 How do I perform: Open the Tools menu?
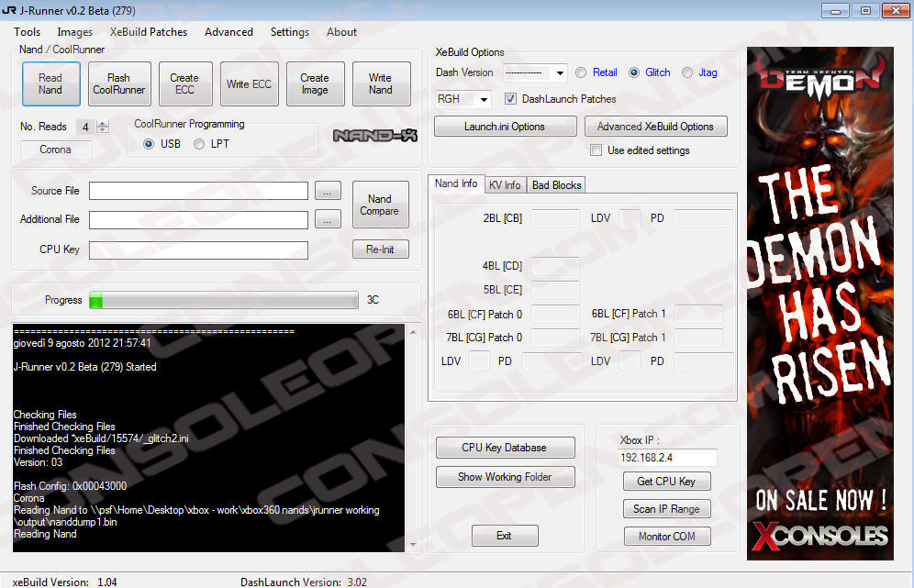tap(27, 32)
